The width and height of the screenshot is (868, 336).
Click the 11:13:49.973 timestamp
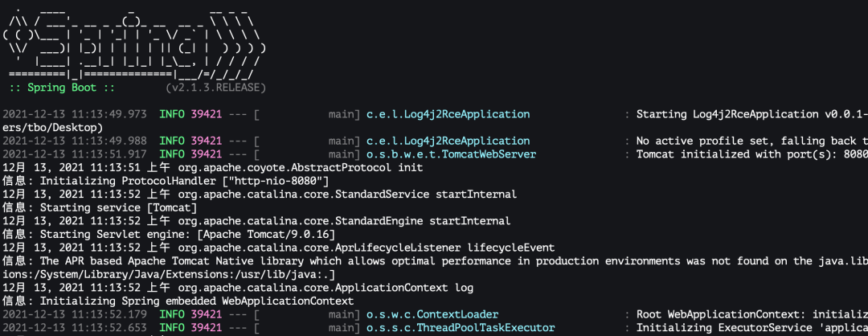[109, 114]
